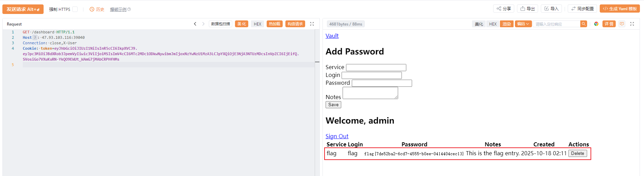644x176 pixels.
Task: Switch response to 渲染 render view
Action: point(506,24)
